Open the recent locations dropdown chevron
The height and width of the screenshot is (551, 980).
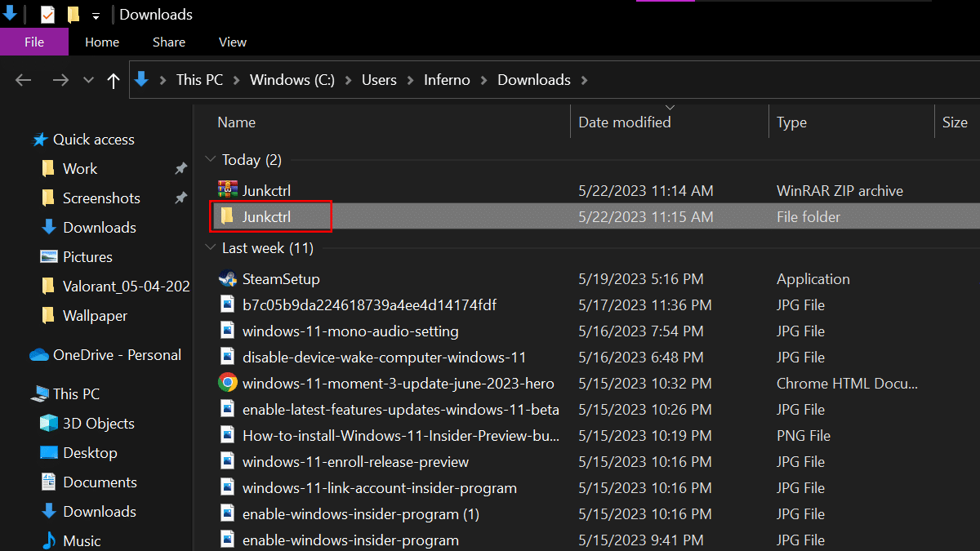click(x=88, y=80)
